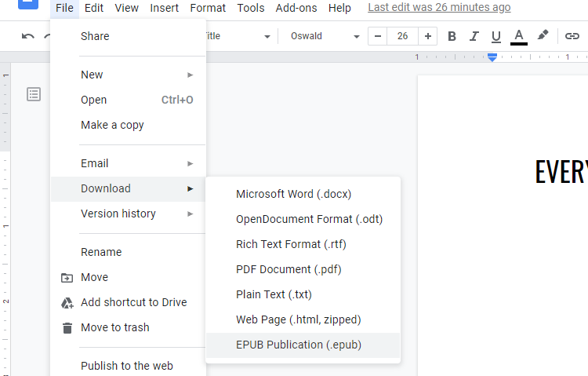Choose Share from the File menu

[128, 36]
